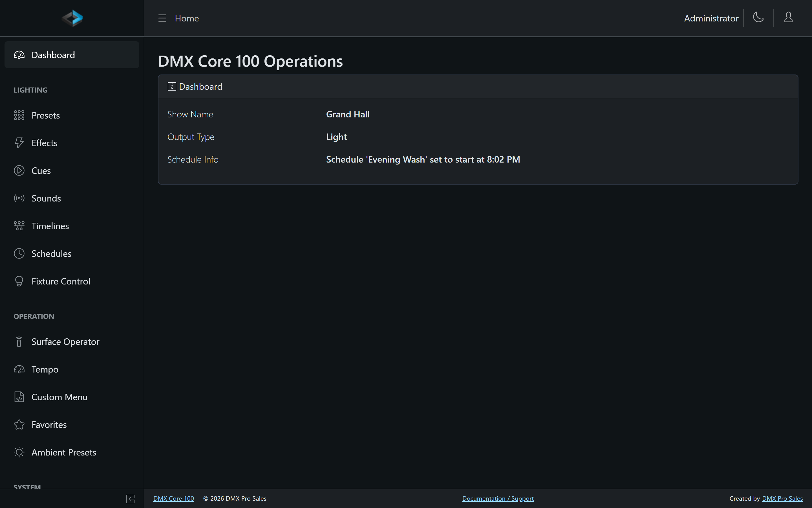Open Ambient Presets
Viewport: 812px width, 508px height.
tap(72, 452)
